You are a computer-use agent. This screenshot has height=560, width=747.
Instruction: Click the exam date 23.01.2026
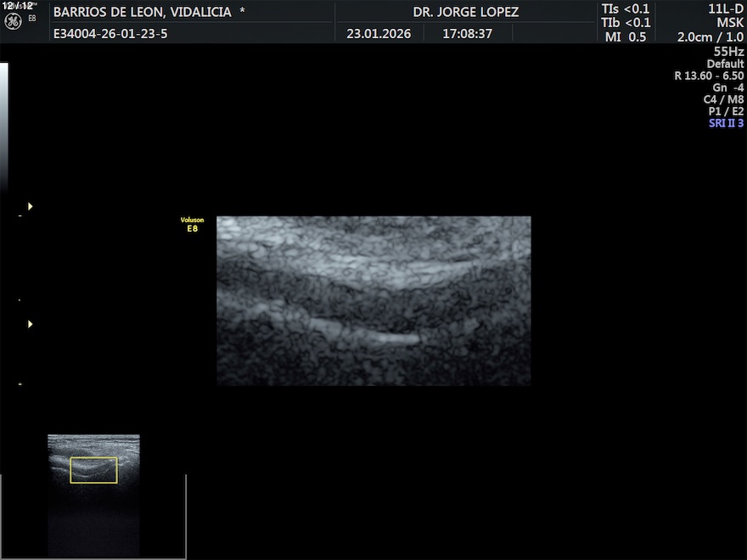point(379,34)
